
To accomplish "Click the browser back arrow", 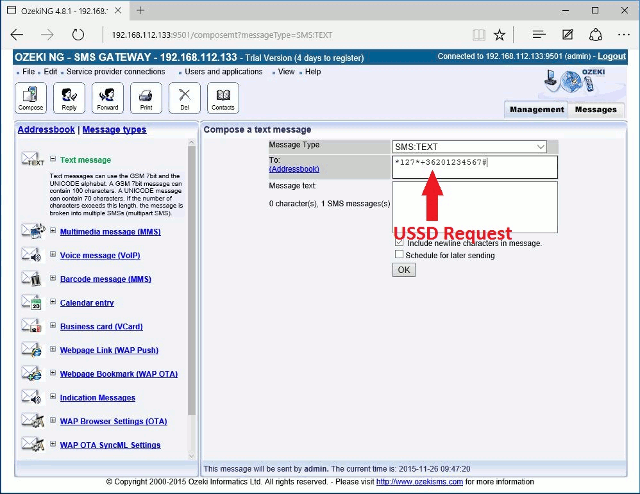I will pyautogui.click(x=17, y=35).
